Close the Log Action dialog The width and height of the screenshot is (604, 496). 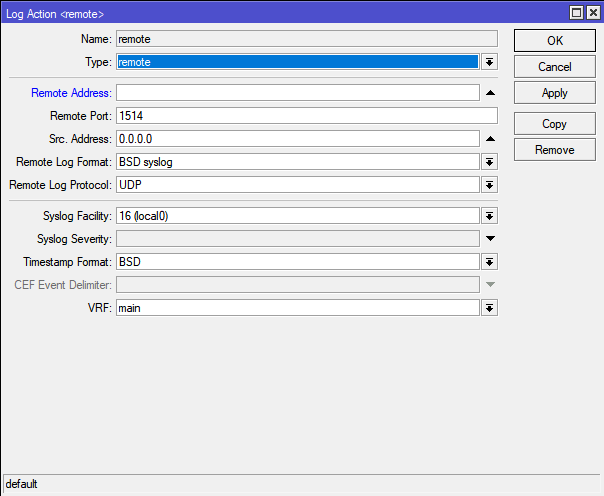pos(593,12)
